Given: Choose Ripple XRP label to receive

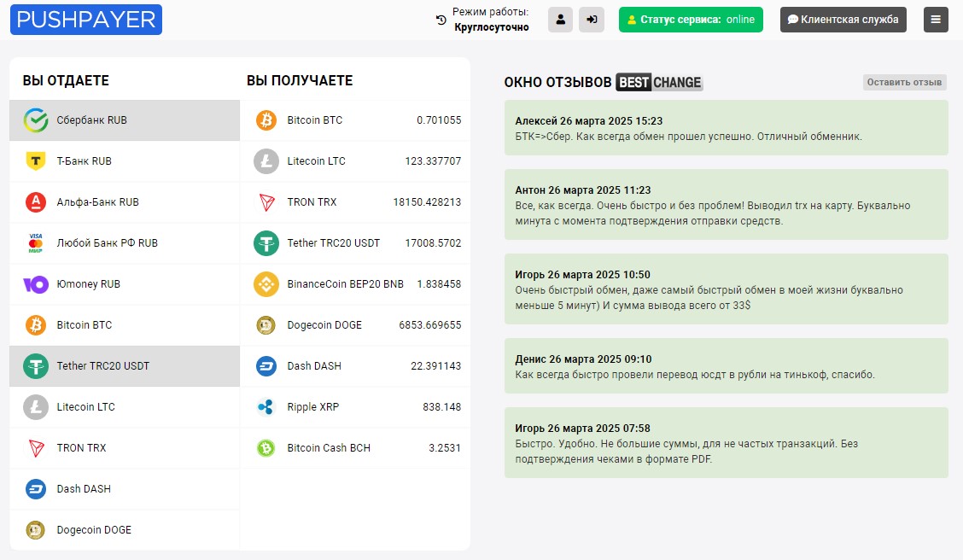Looking at the screenshot, I should [313, 407].
